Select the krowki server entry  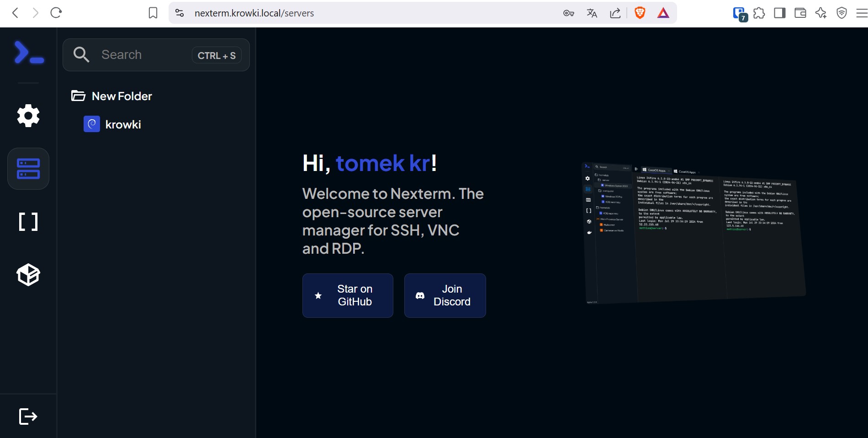112,124
